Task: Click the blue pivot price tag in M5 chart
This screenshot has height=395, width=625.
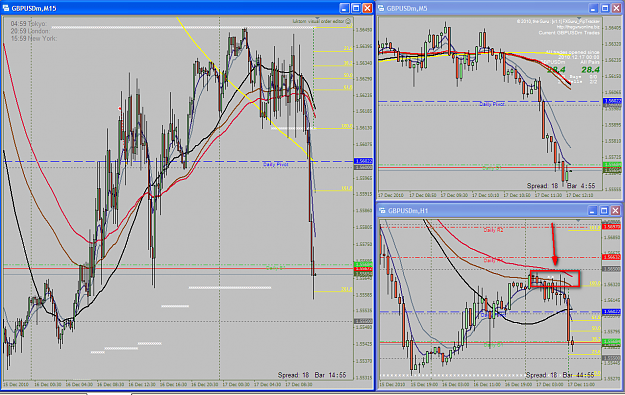Action: [613, 101]
